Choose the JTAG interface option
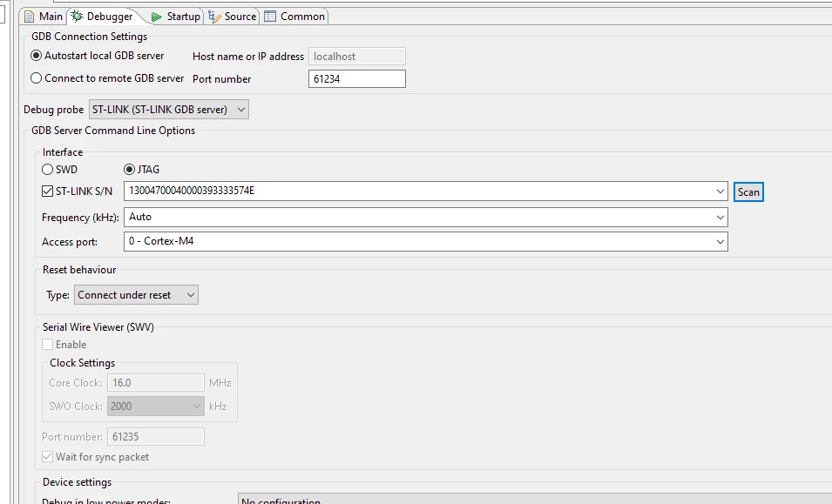 pyautogui.click(x=129, y=170)
